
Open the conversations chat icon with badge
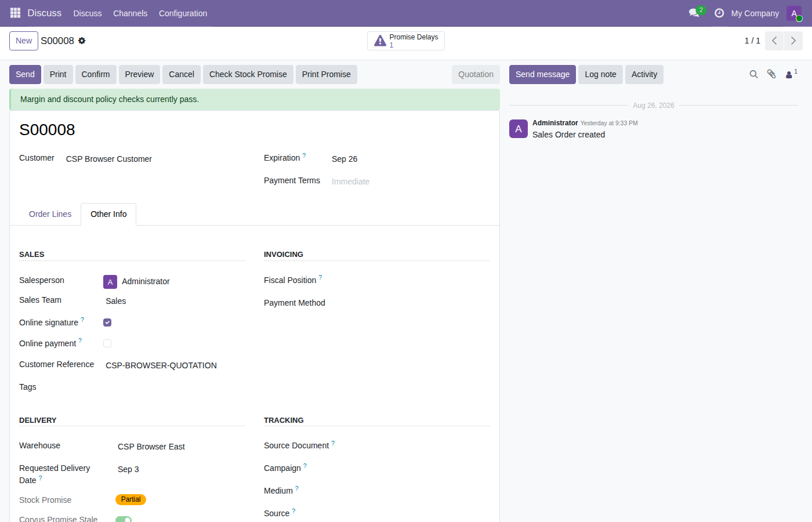click(x=694, y=13)
